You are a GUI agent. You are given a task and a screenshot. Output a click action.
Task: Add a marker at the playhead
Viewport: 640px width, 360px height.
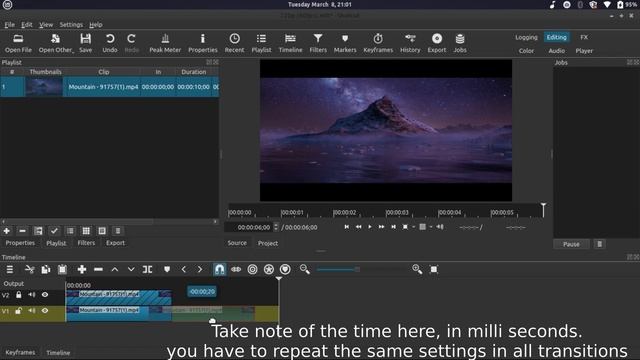point(167,269)
